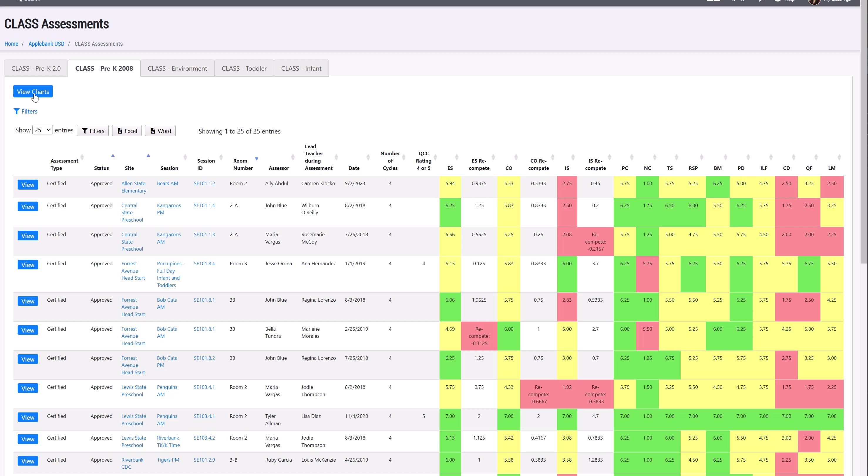
Task: Open the CLASS - Environment tab
Action: tap(177, 68)
